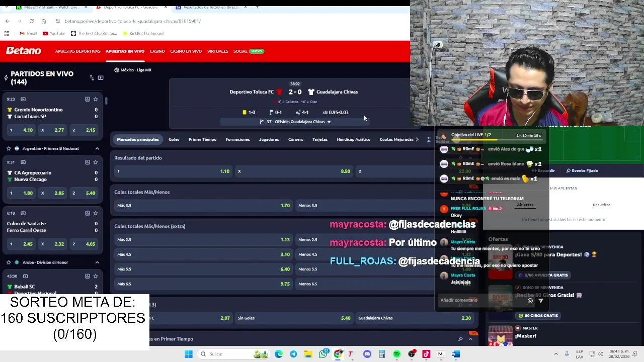
Task: Reload the browser page
Action: (31, 21)
